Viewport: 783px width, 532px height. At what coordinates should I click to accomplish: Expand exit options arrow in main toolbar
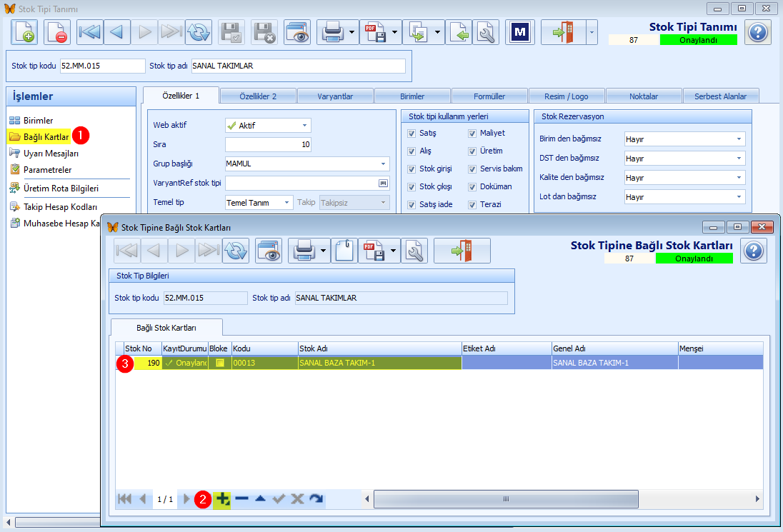592,32
